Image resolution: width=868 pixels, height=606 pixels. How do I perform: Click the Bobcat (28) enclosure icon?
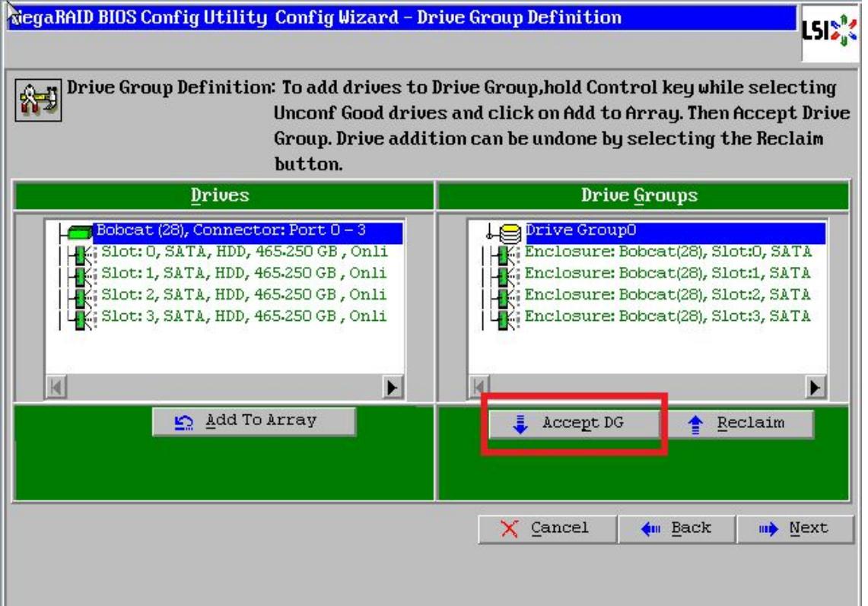pyautogui.click(x=79, y=231)
